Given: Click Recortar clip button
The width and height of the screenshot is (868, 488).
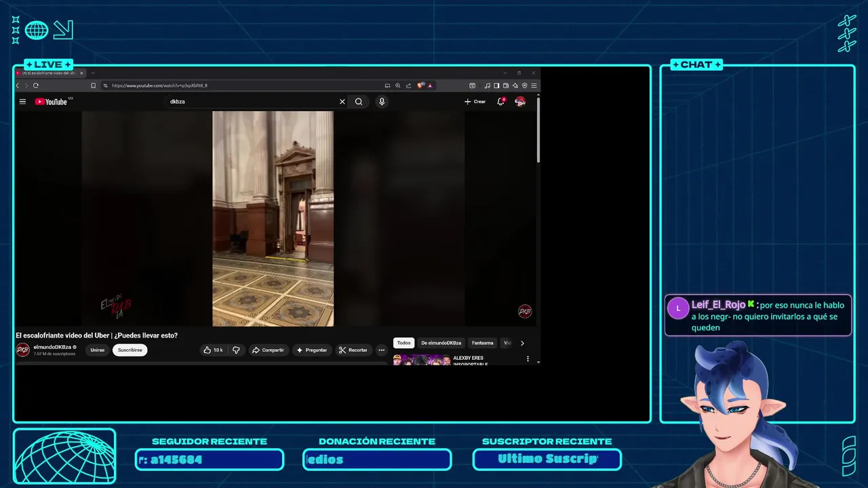Looking at the screenshot, I should [x=353, y=350].
